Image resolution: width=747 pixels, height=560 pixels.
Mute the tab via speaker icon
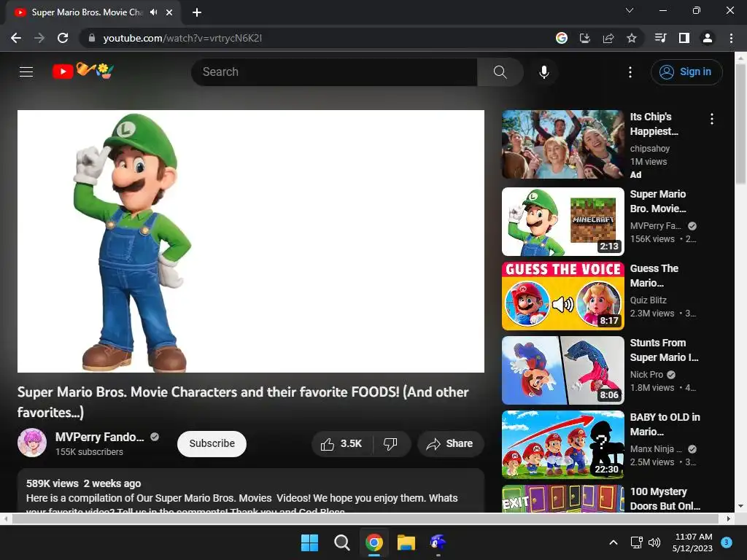pos(153,12)
